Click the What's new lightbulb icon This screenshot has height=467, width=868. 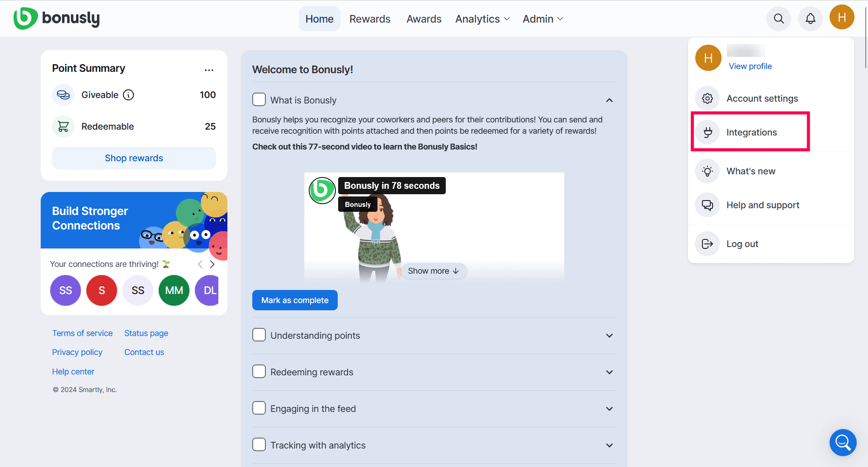click(x=708, y=171)
